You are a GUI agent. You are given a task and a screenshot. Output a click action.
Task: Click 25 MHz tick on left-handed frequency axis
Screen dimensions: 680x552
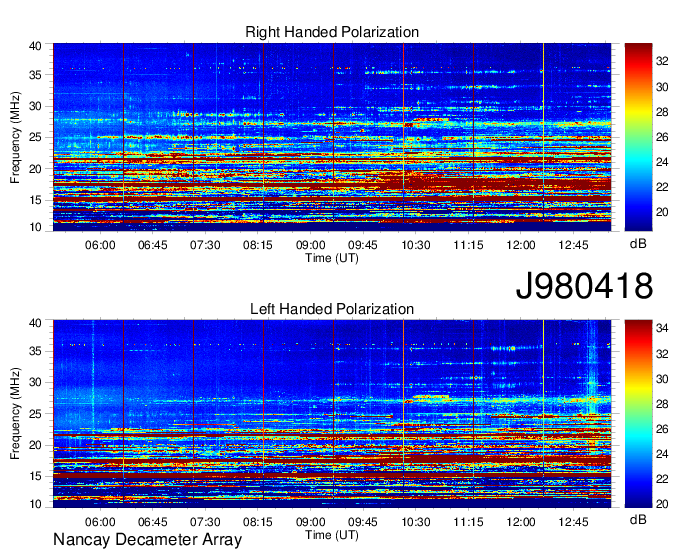pos(35,414)
